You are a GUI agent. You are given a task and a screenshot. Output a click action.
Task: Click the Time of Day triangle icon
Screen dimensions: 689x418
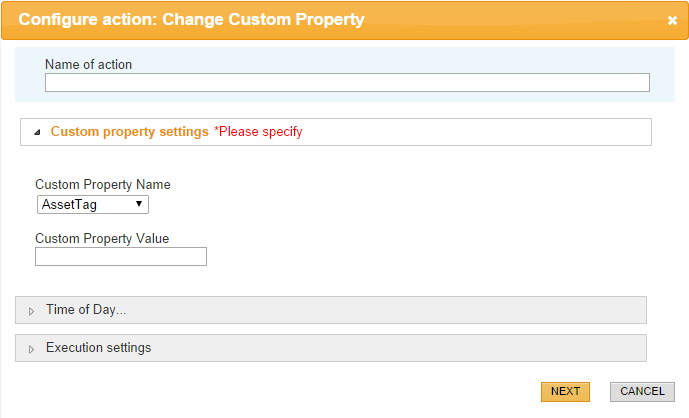point(32,311)
